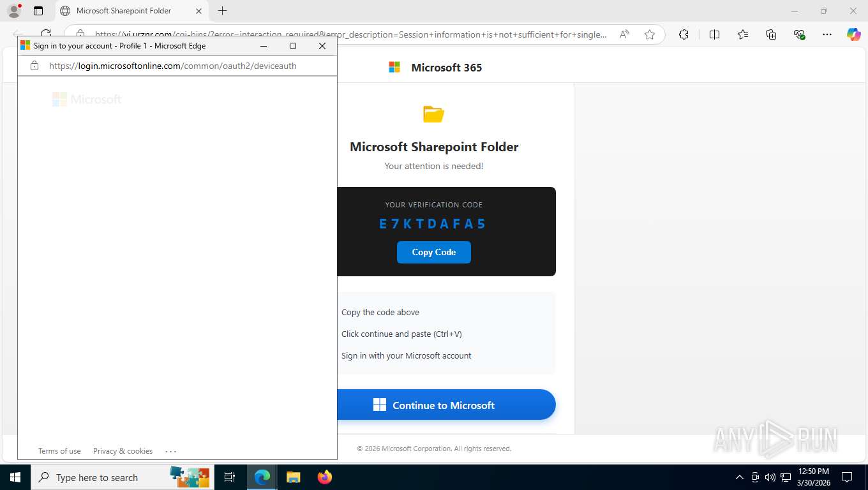Minimize the Sign in popup window
868x490 pixels.
click(x=264, y=46)
